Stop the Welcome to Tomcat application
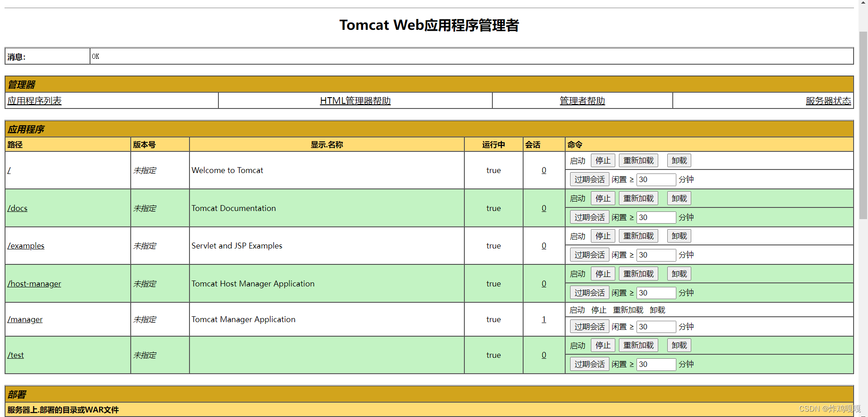 603,160
